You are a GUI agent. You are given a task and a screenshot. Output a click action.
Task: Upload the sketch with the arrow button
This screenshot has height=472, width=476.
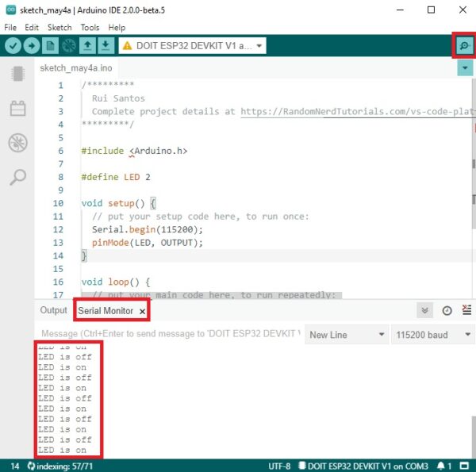click(x=31, y=46)
